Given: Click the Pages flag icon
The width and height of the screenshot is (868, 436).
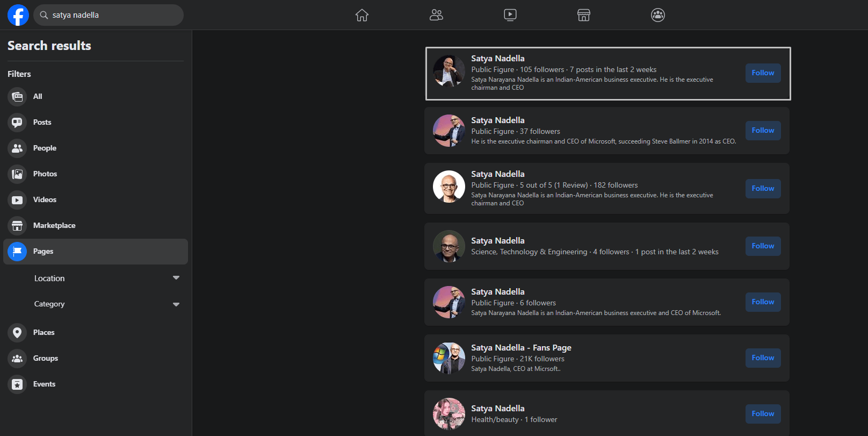Looking at the screenshot, I should [x=17, y=252].
